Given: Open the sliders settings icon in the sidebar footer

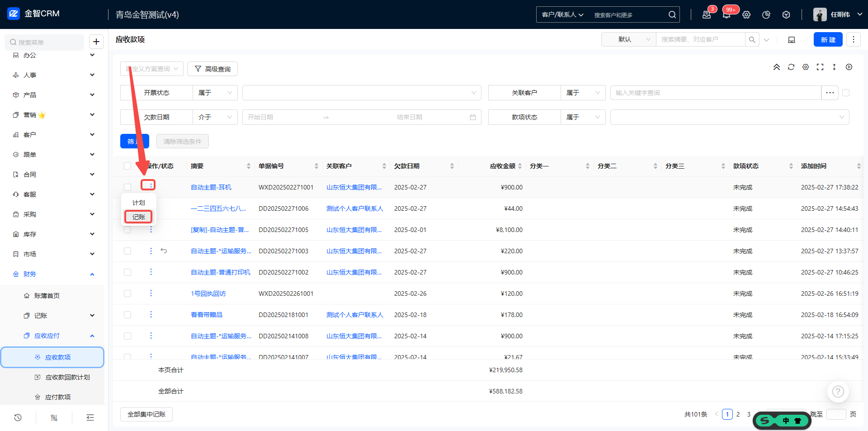Looking at the screenshot, I should (x=54, y=417).
